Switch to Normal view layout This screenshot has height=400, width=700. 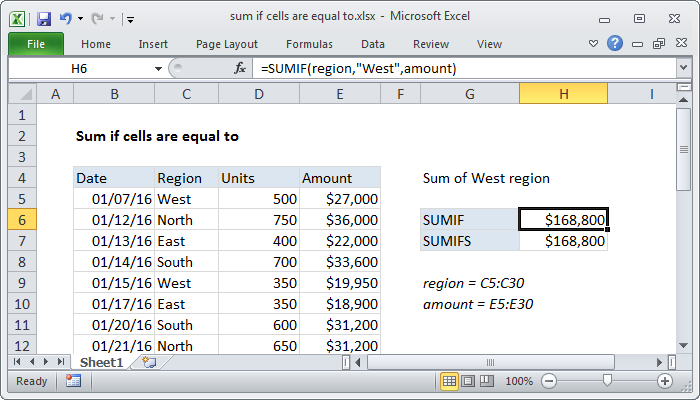pos(450,381)
